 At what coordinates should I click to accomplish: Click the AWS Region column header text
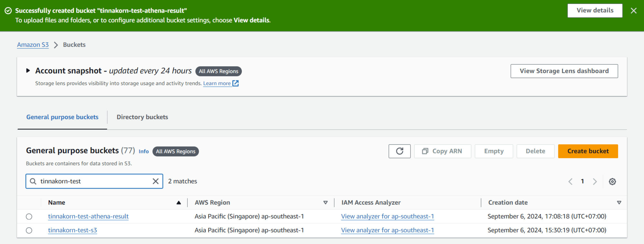click(212, 202)
